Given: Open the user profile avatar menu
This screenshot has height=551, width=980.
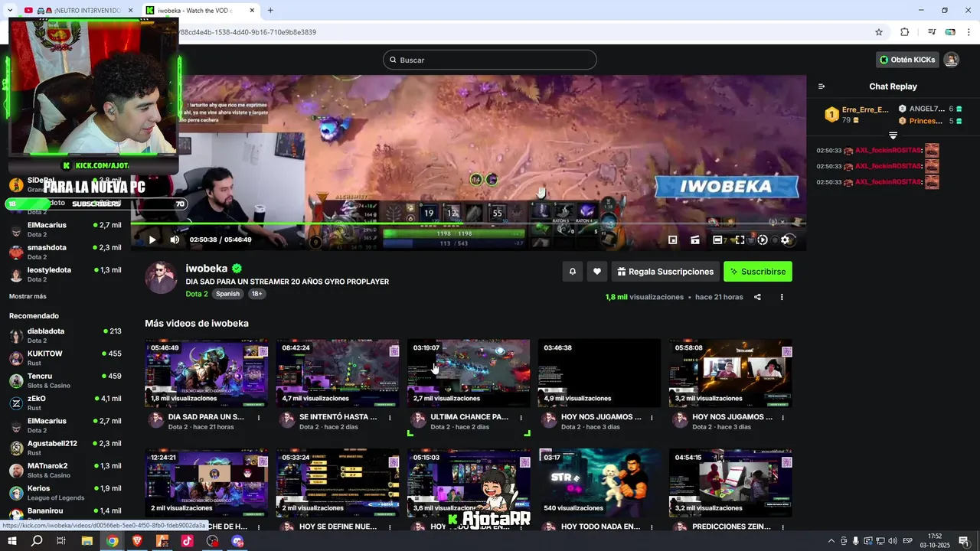Looking at the screenshot, I should (951, 60).
